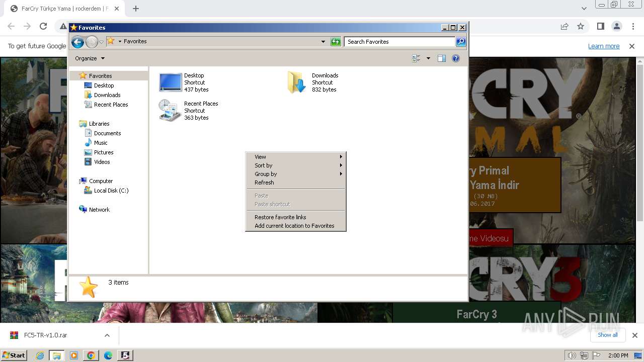Image resolution: width=644 pixels, height=362 pixels.
Task: Click the Favorites star in address bar
Action: pos(111,41)
